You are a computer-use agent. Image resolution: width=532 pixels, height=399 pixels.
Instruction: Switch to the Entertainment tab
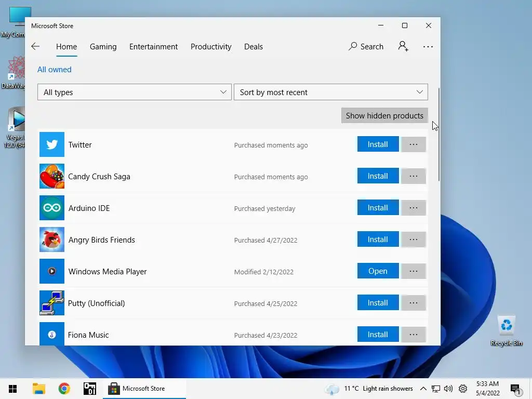(x=153, y=46)
